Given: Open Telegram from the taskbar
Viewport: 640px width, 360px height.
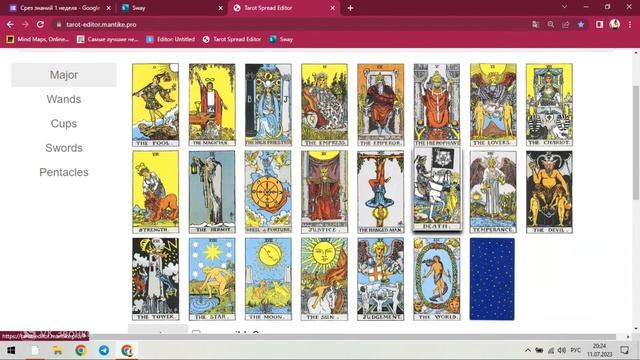Looking at the screenshot, I should tap(104, 350).
